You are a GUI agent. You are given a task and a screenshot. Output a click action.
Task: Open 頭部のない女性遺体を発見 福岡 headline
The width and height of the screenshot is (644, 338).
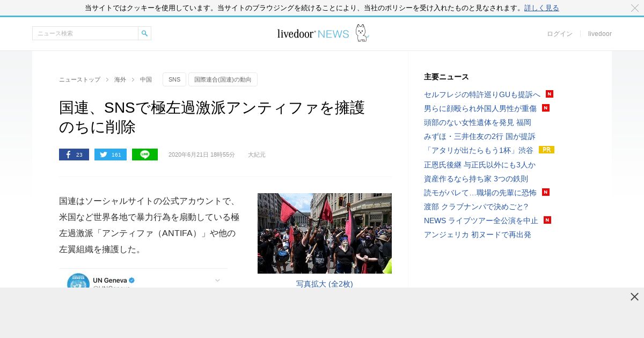[478, 122]
